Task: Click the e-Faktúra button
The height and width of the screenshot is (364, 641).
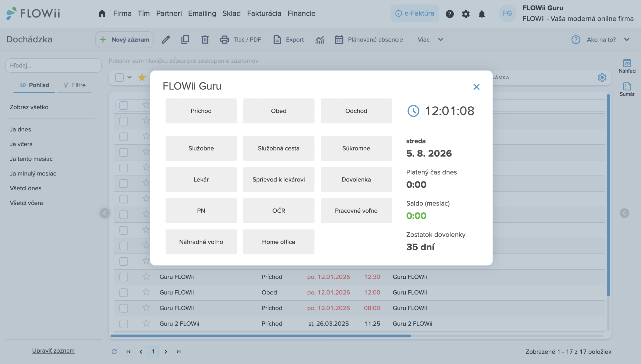Action: click(414, 13)
